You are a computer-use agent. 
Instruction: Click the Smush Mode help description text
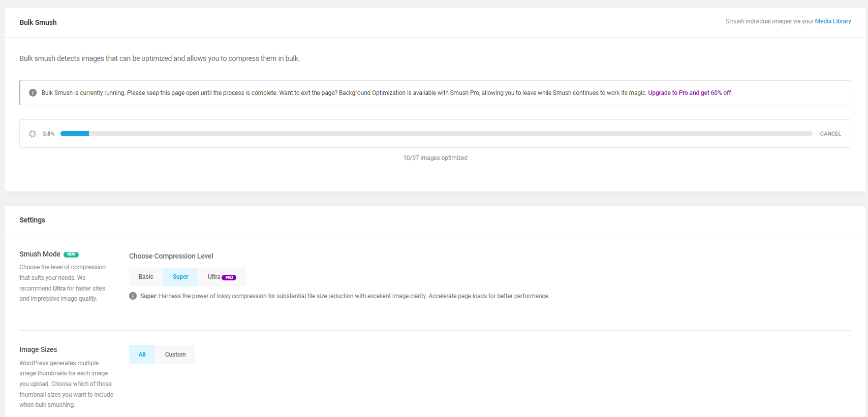(63, 283)
